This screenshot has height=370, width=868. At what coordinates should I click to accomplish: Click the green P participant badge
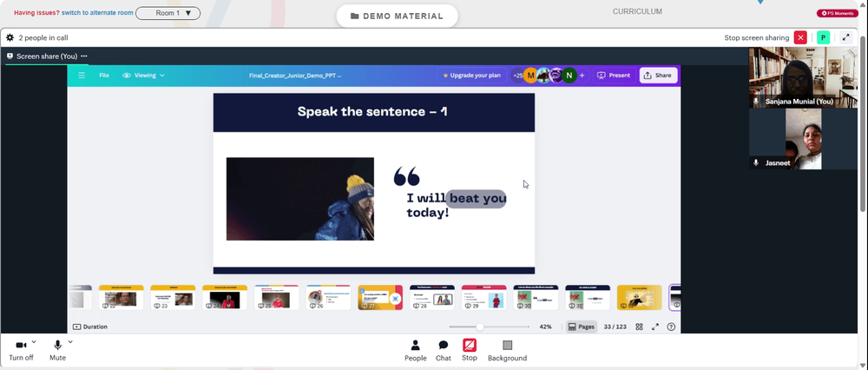pyautogui.click(x=823, y=37)
